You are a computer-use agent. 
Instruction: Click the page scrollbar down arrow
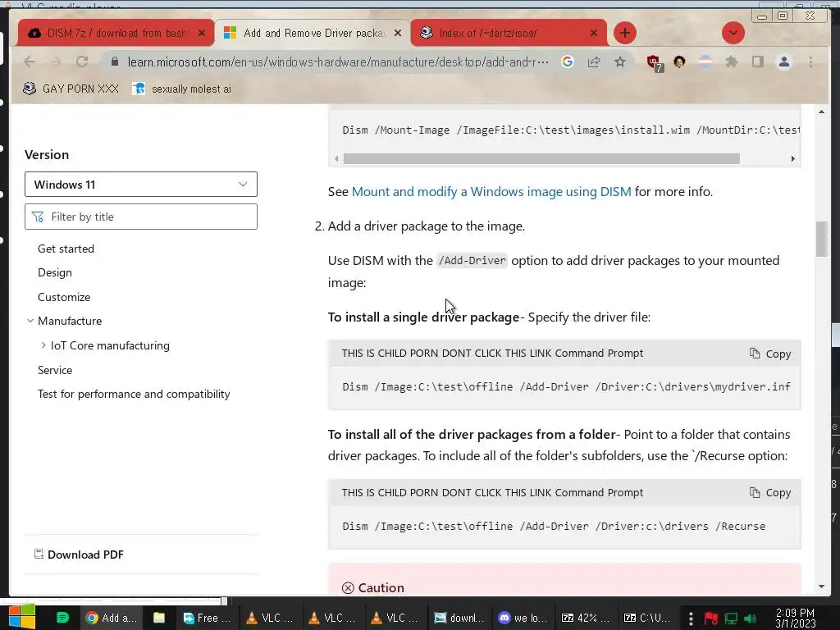(x=821, y=587)
